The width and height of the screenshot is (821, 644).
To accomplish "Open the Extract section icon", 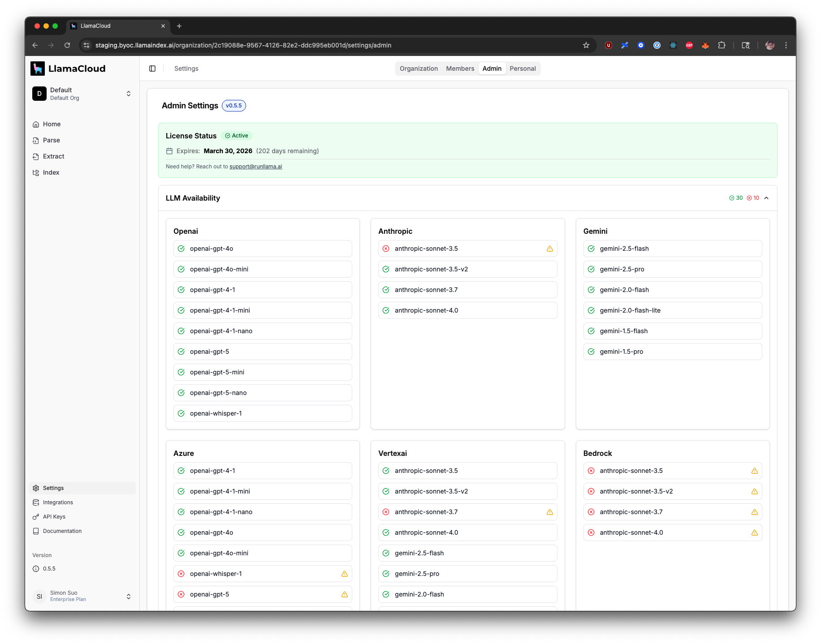I will coord(36,156).
